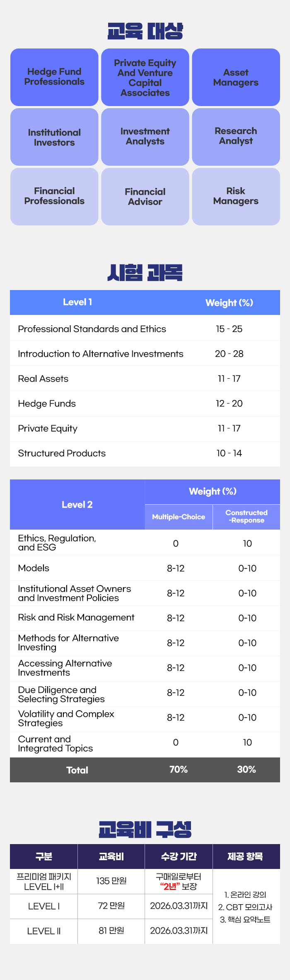This screenshot has width=290, height=980.
Task: Select the Risk and Risk Management row
Action: [x=76, y=618]
